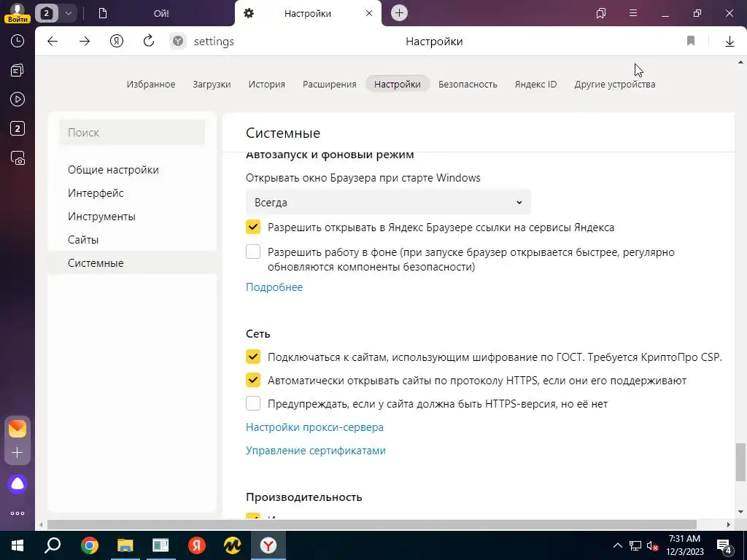This screenshot has width=747, height=560.
Task: Click the horizontal scrollbar at bottom
Action: click(371, 525)
